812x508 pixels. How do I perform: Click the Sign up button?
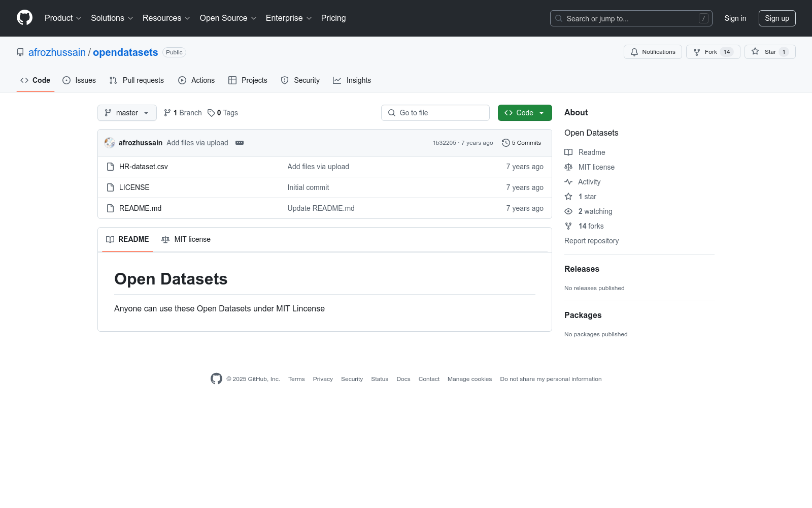point(777,18)
